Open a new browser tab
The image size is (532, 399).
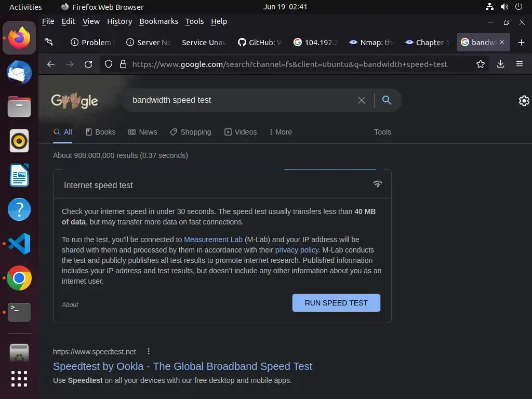[x=522, y=43]
